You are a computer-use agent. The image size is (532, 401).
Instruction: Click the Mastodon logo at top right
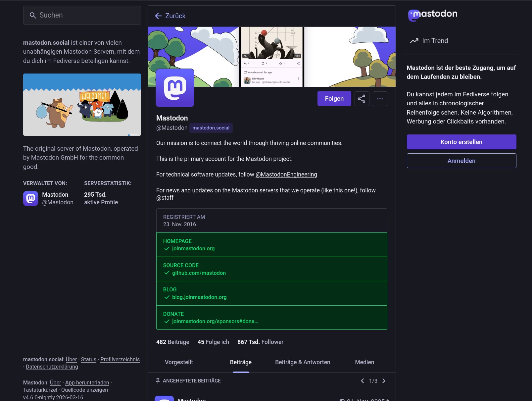coord(432,15)
